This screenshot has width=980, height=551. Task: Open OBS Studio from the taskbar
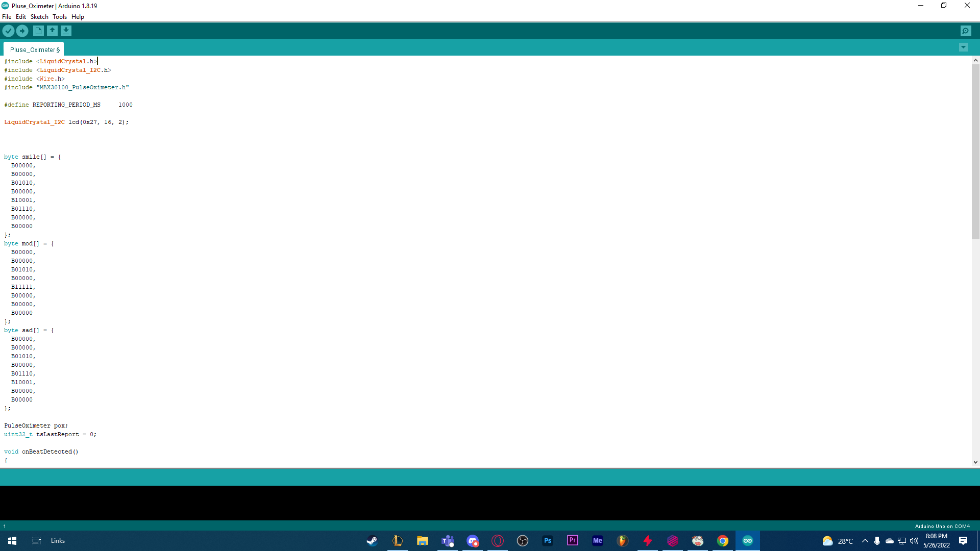[x=523, y=541]
